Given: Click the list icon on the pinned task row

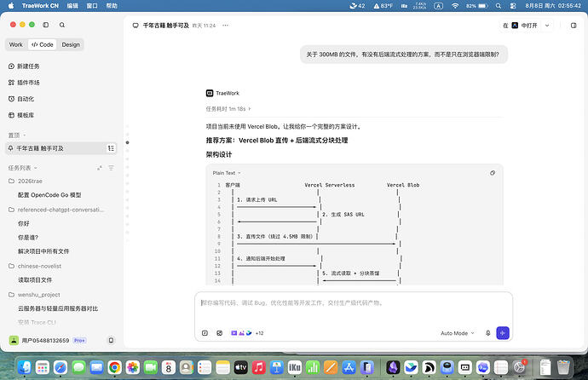Looking at the screenshot, I should (111, 148).
